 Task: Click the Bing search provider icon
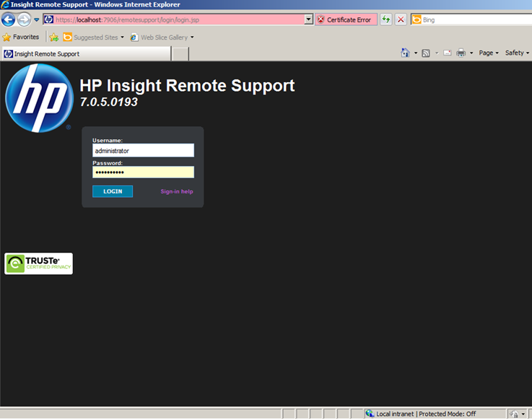(417, 19)
